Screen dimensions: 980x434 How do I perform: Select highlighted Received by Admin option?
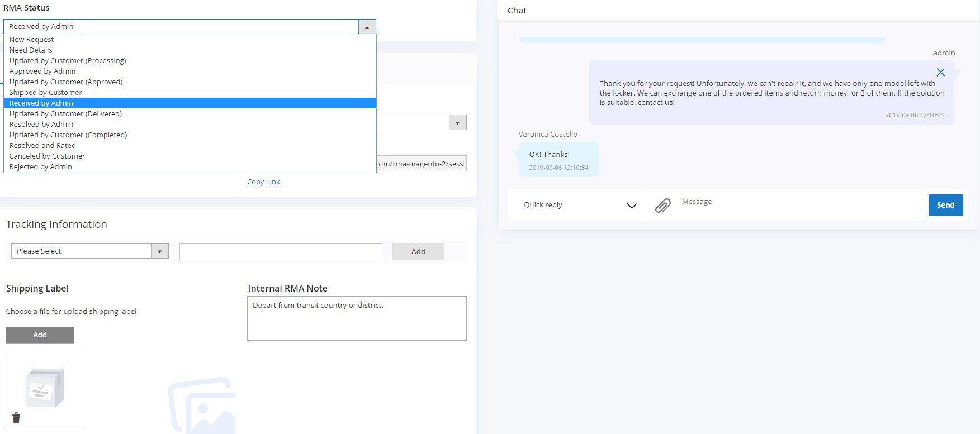coord(190,103)
